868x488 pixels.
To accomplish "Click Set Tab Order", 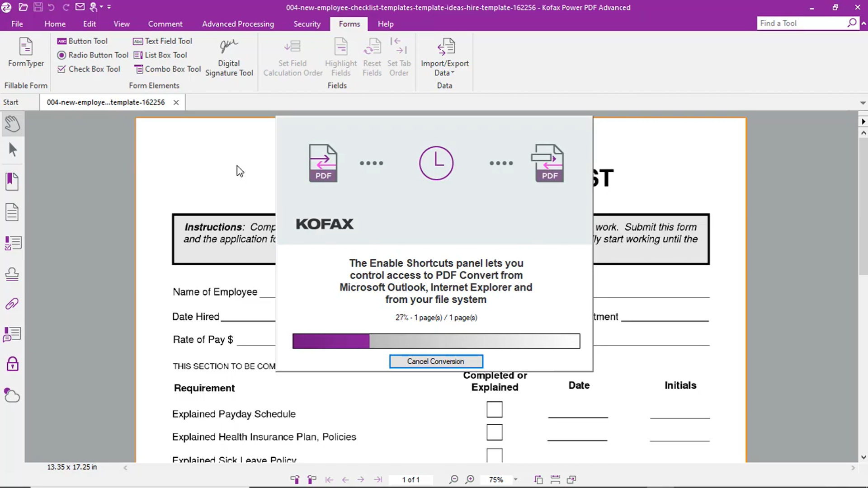I will click(x=399, y=57).
